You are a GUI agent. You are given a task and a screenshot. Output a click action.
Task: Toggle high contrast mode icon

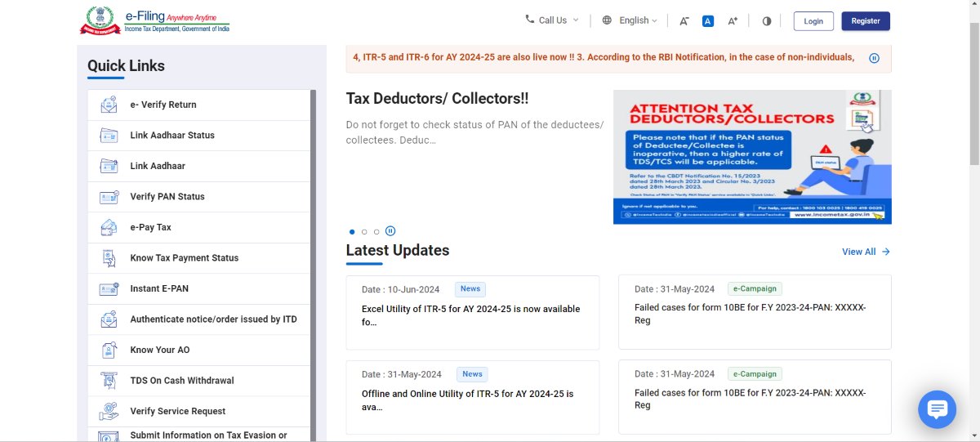766,21
